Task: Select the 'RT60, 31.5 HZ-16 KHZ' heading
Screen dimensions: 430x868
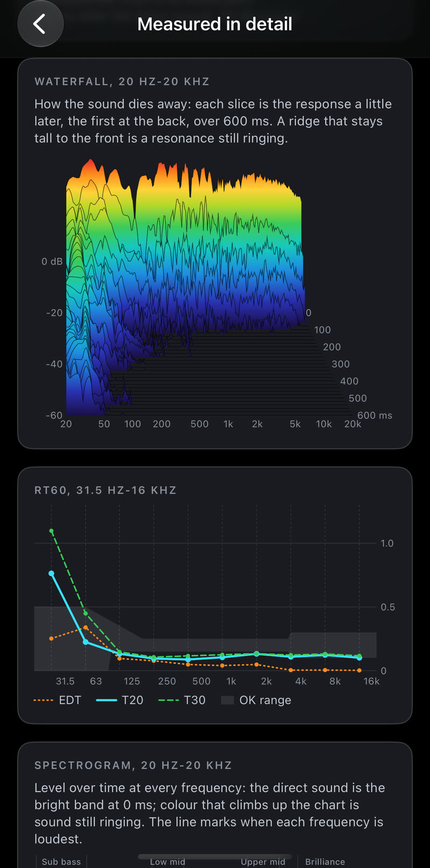Action: click(105, 490)
